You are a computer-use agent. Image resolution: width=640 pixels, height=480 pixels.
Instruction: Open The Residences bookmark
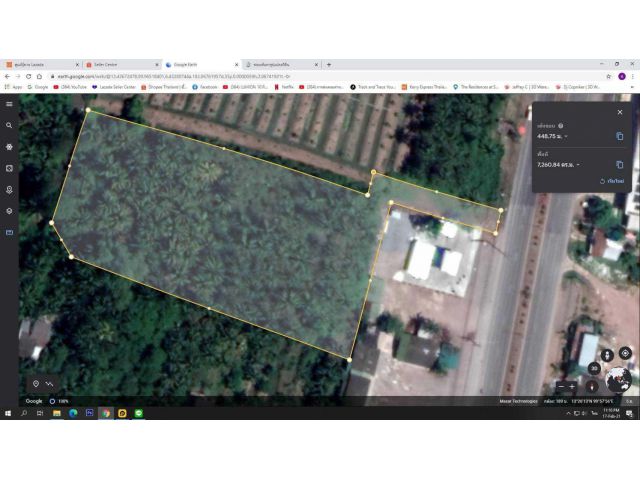point(476,87)
